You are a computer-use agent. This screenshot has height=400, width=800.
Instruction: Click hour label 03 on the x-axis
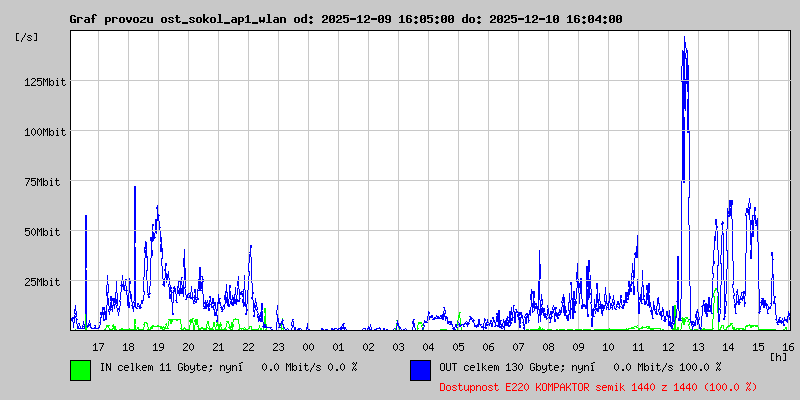click(x=398, y=347)
